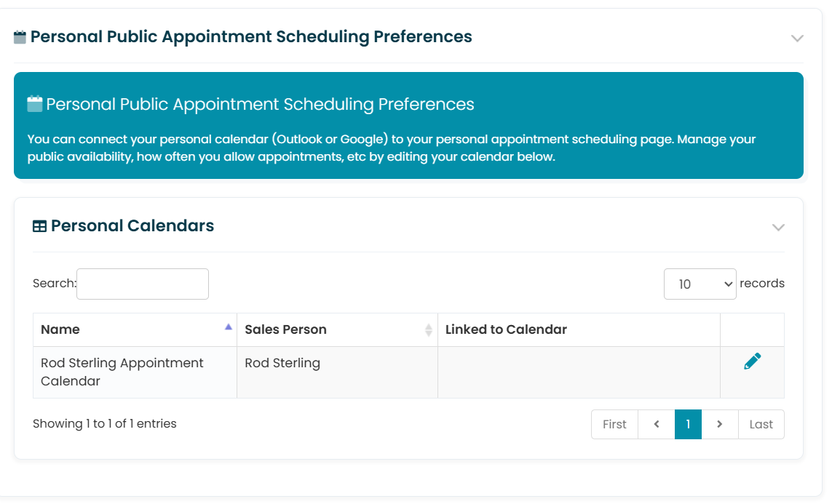This screenshot has height=504, width=832.
Task: Click the table icon next to Personal Calendars
Action: [39, 226]
